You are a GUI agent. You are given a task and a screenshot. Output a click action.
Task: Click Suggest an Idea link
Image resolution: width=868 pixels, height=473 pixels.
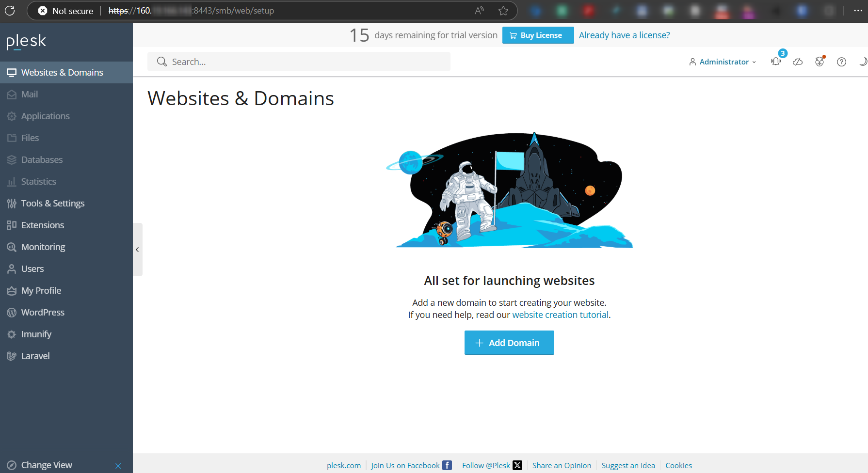(x=628, y=465)
